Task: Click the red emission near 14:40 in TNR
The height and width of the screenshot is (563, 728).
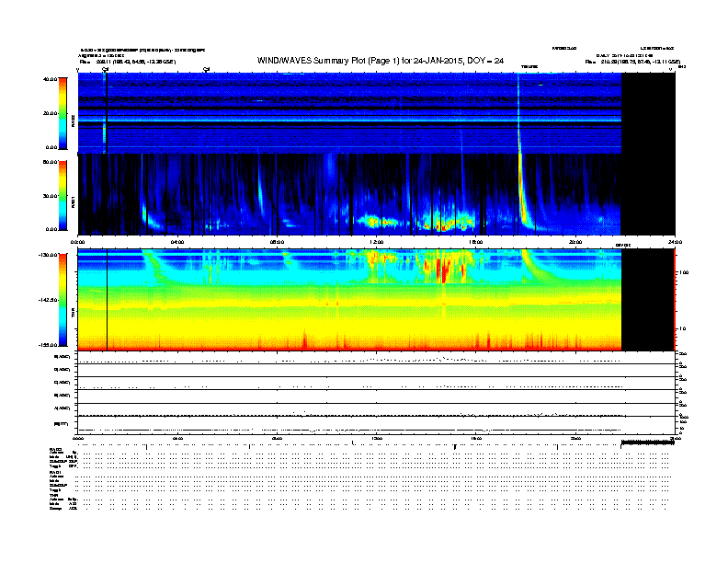Action: [443, 270]
